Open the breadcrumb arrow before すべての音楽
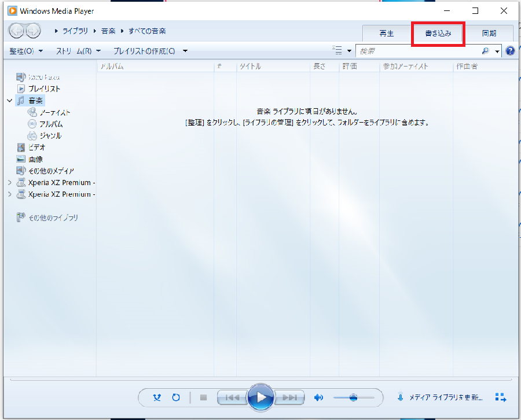521x420 pixels. pyautogui.click(x=122, y=31)
